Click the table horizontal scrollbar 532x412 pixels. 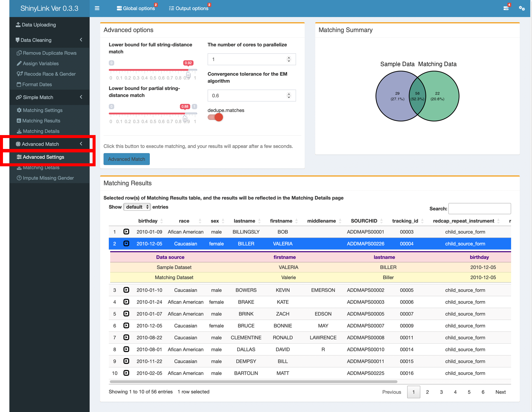click(253, 382)
